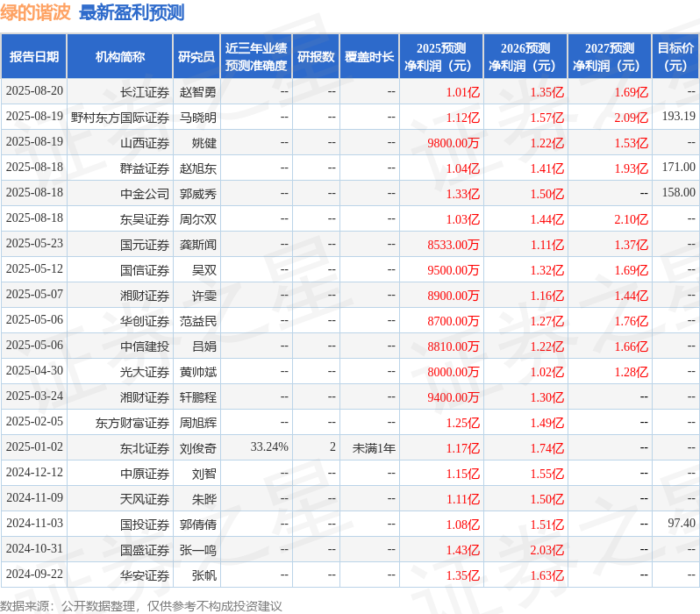Click 8810.00万 profit value

(x=454, y=347)
